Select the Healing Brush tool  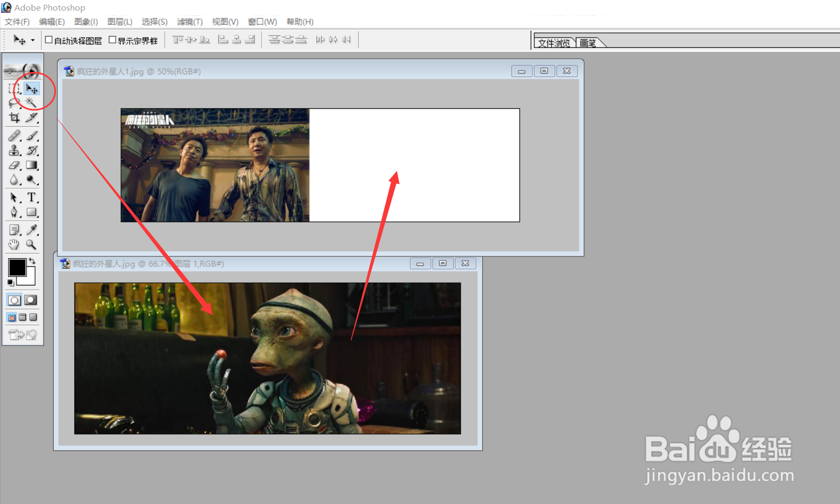point(14,136)
